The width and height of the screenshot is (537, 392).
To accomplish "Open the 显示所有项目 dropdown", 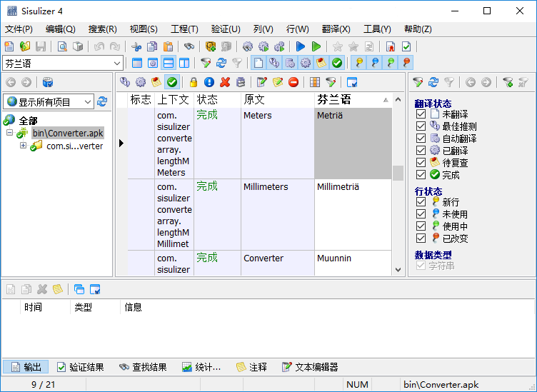I will click(x=88, y=102).
